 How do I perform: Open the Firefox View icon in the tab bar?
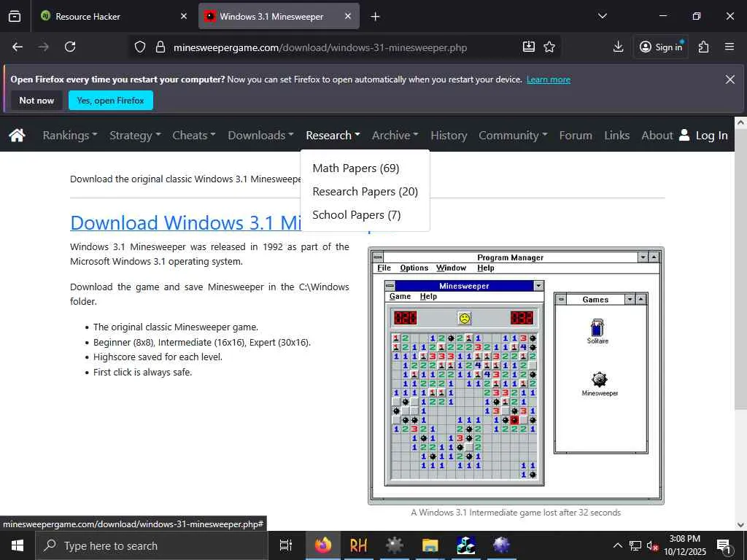[x=15, y=16]
